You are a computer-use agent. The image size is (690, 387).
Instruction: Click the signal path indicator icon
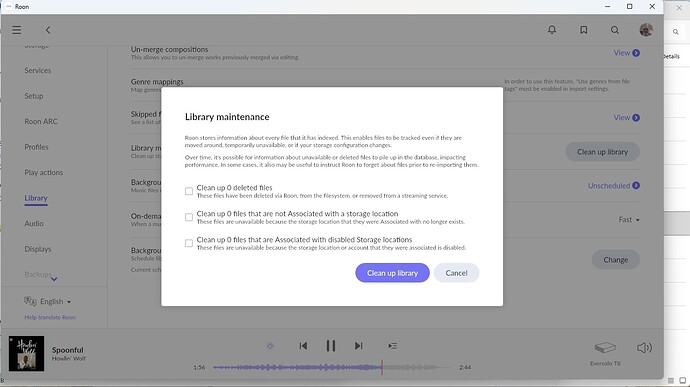click(270, 346)
